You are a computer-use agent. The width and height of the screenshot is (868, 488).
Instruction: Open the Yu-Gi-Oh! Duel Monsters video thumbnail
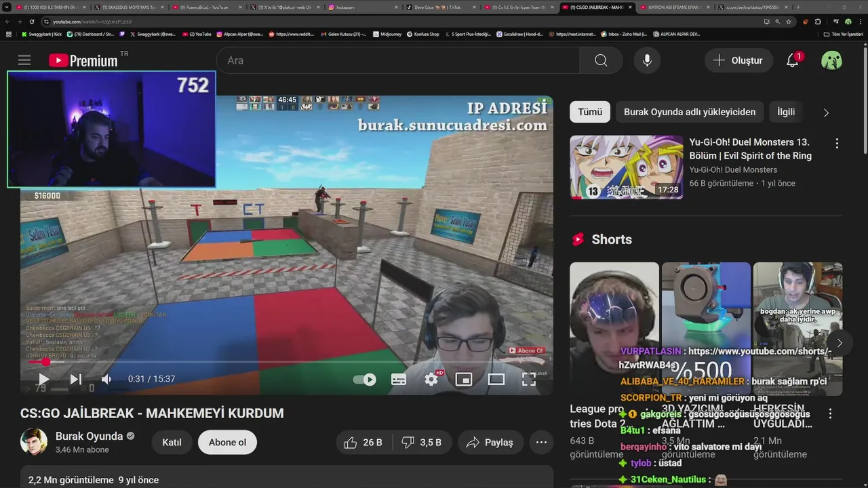626,167
